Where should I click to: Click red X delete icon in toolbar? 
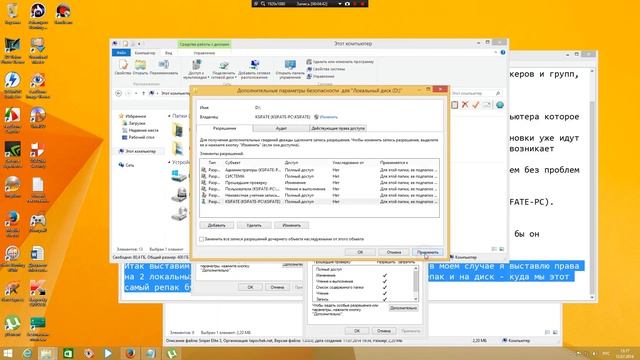(x=465, y=105)
